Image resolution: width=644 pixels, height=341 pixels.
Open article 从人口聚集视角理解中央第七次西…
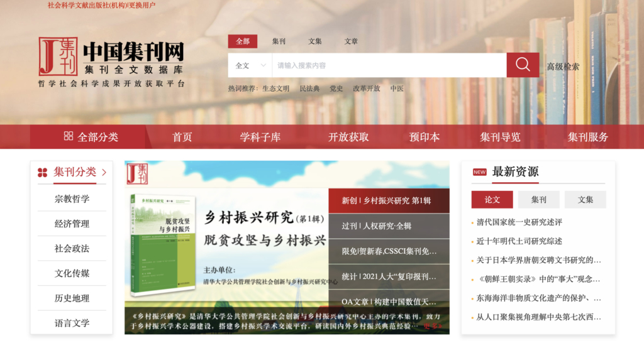point(538,317)
